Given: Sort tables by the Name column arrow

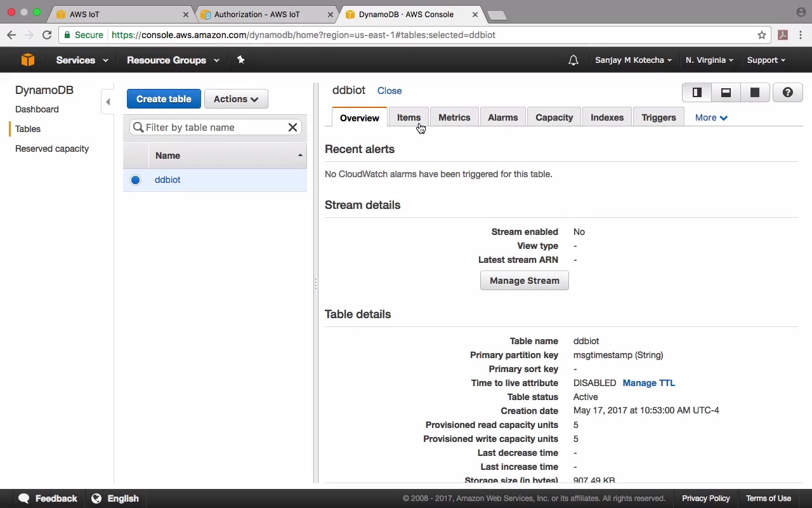Looking at the screenshot, I should (x=300, y=156).
